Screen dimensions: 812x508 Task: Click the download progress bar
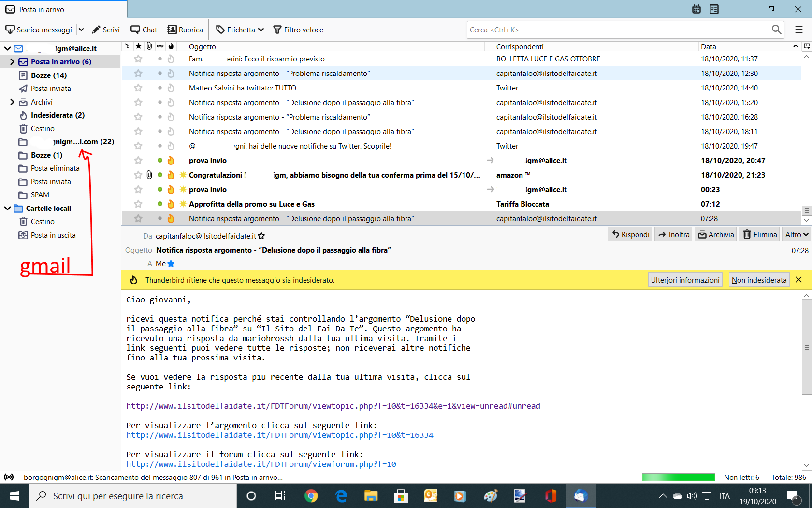coord(678,477)
